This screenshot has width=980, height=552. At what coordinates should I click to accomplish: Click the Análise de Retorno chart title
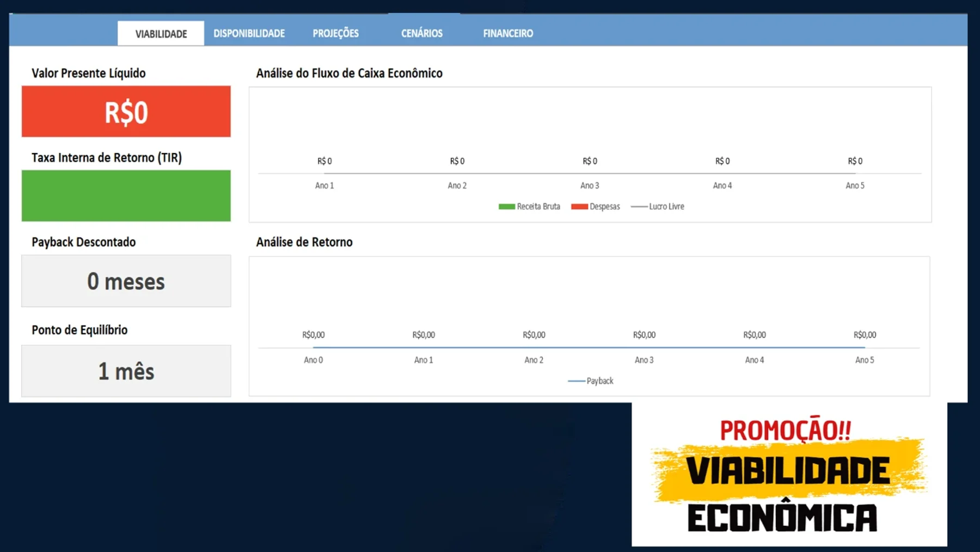click(x=304, y=242)
